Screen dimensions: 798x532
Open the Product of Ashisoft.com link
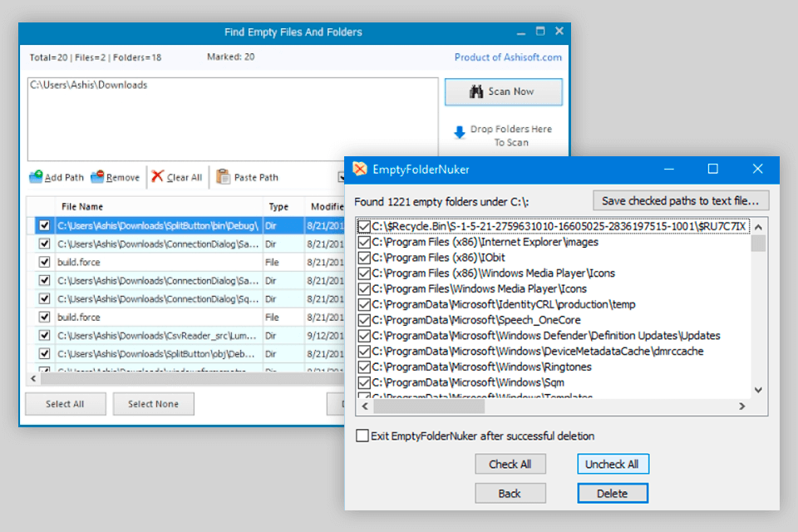point(508,57)
